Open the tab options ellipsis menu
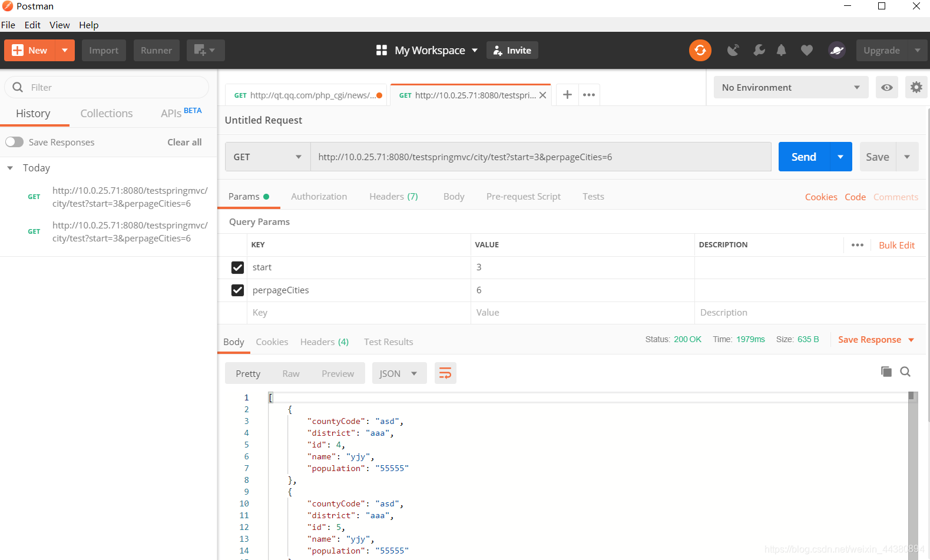Screen dimensions: 930x560 (x=589, y=94)
